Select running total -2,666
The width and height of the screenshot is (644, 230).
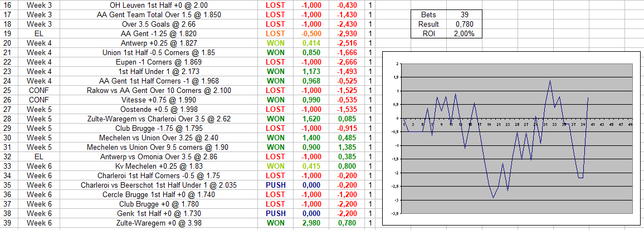tap(347, 62)
